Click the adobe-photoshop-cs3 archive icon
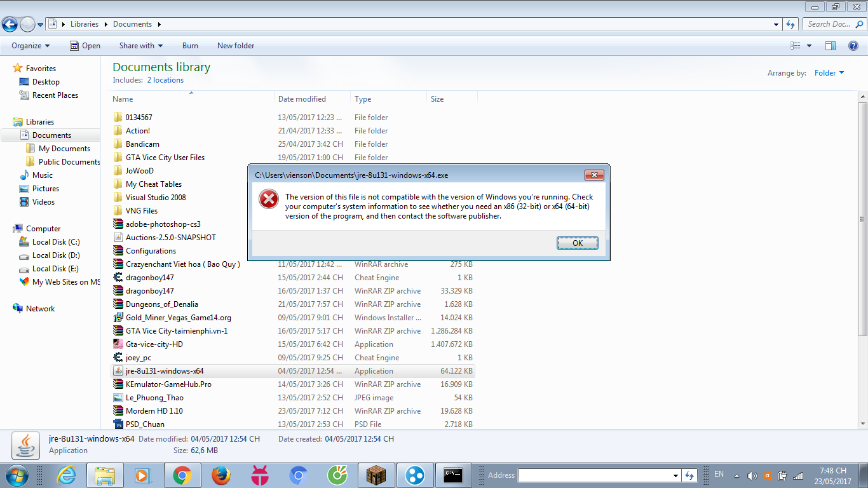The width and height of the screenshot is (868, 488). 118,224
